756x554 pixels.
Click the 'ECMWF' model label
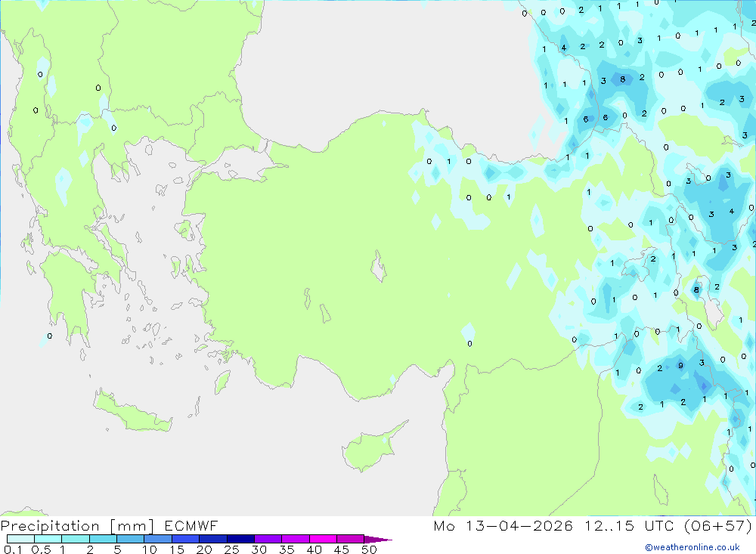tap(191, 525)
